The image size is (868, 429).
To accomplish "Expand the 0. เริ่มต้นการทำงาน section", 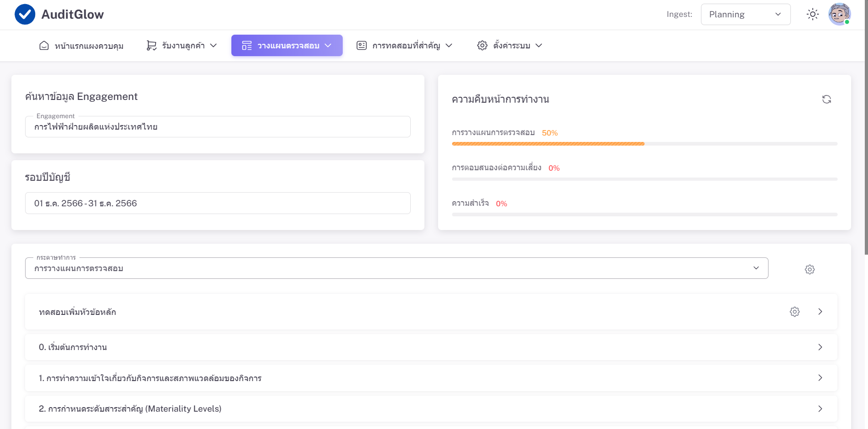I will [x=820, y=347].
